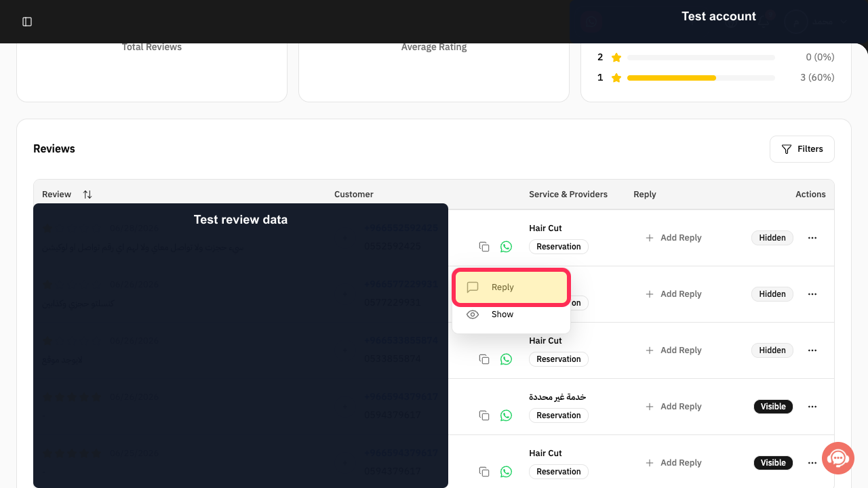
Task: Open actions menu for third review row
Action: (x=812, y=350)
